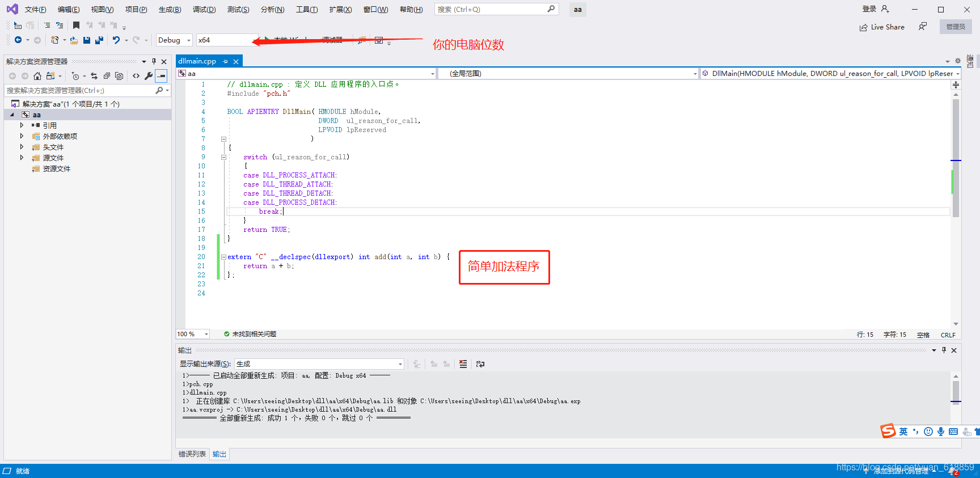Open the x64 platform dropdown
Screen dimensions: 980x478
[x=227, y=40]
